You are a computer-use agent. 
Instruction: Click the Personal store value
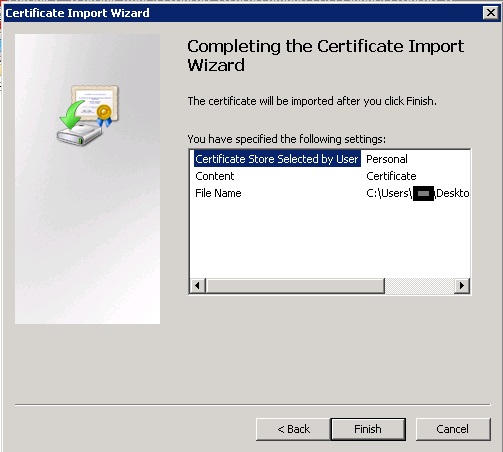387,159
